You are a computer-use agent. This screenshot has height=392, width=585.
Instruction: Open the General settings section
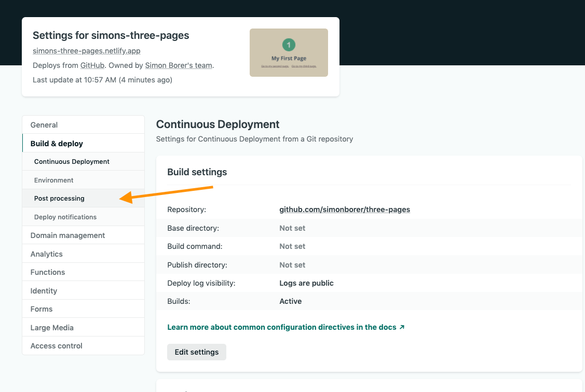point(44,125)
